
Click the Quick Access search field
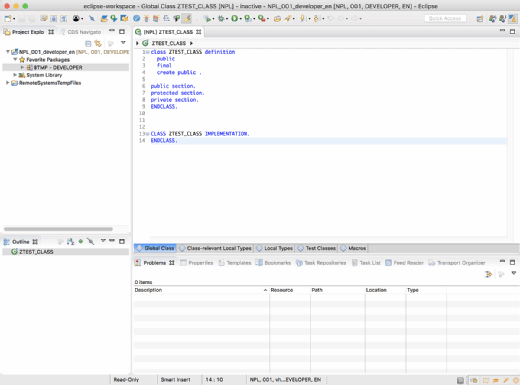pyautogui.click(x=445, y=18)
